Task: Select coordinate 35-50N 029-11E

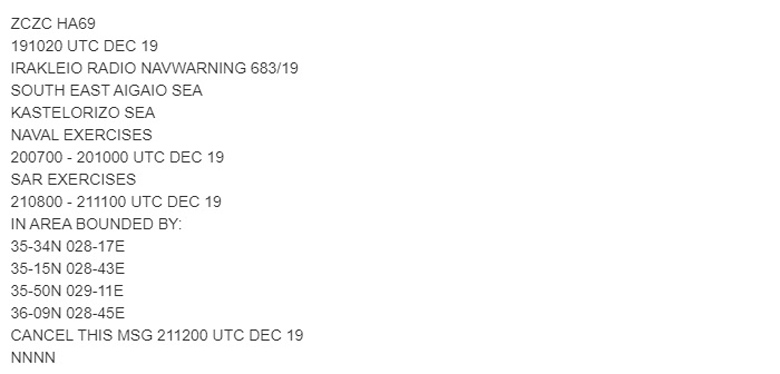Action: pyautogui.click(x=67, y=291)
